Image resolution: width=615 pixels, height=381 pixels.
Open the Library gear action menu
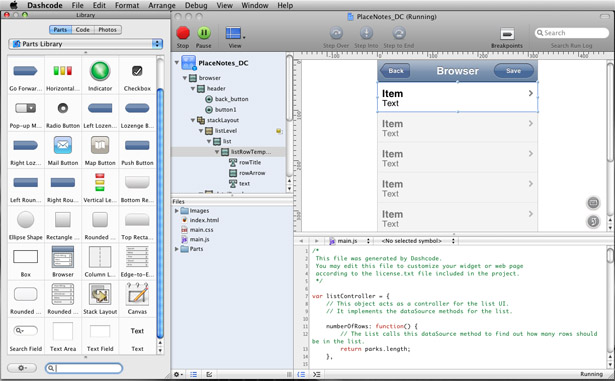(22, 368)
